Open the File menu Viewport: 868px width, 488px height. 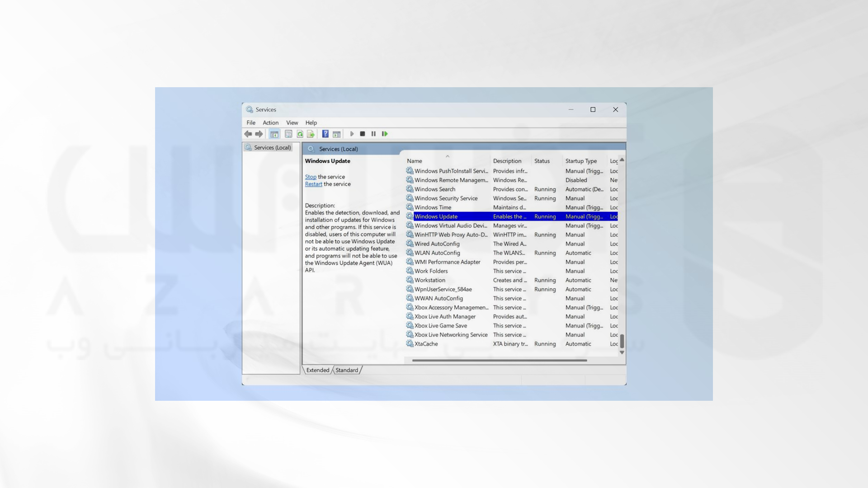[x=251, y=122]
